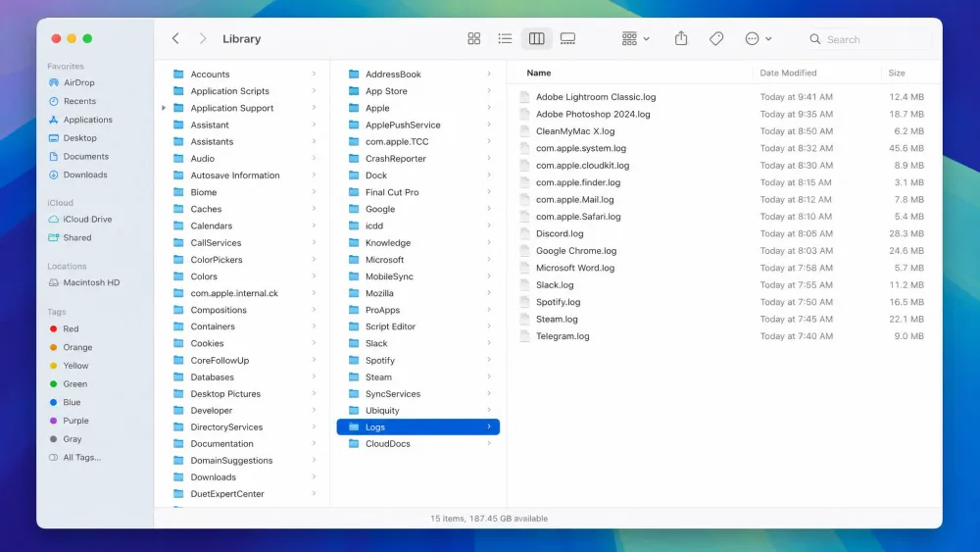Sort by Size column header
This screenshot has height=552, width=980.
(x=897, y=74)
